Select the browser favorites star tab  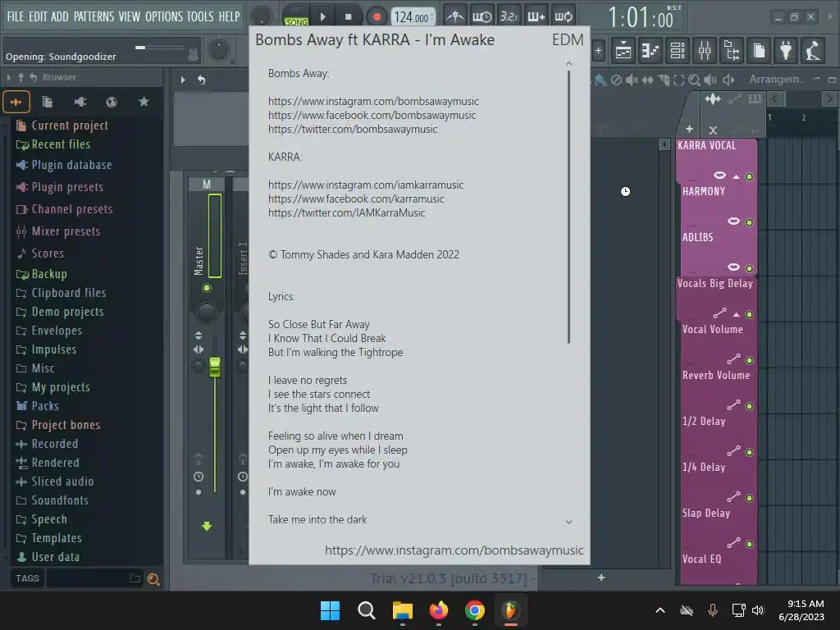coord(144,102)
